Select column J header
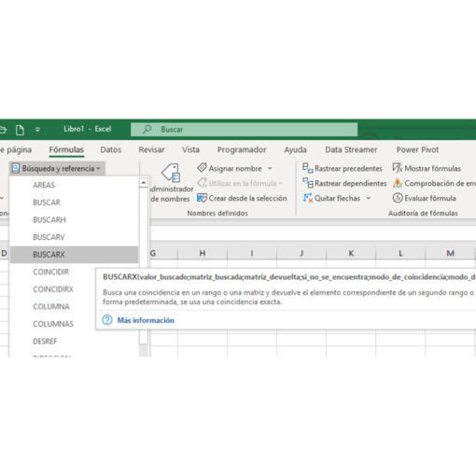The image size is (476, 476). tap(301, 253)
